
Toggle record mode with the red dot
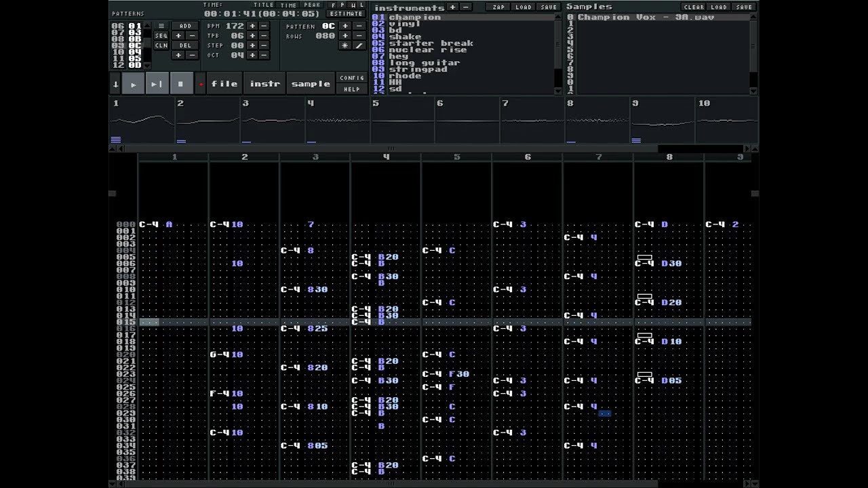pyautogui.click(x=201, y=84)
